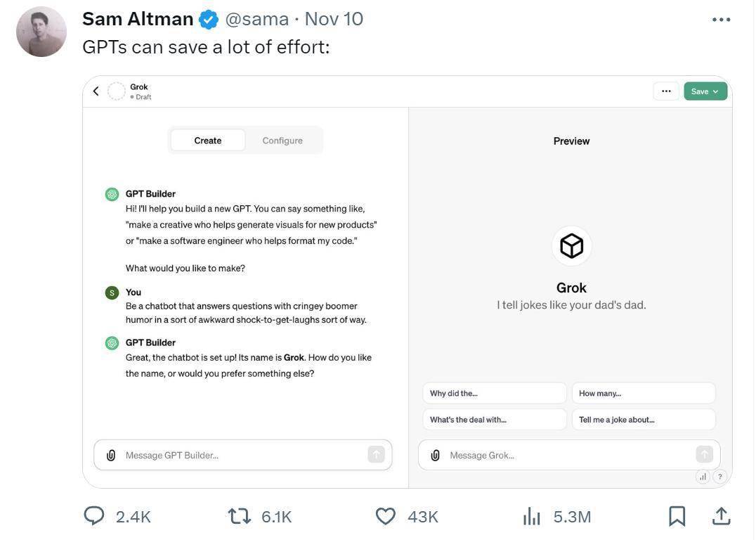Open the @sama profile link
Image resolution: width=756 pixels, height=540 pixels.
256,19
